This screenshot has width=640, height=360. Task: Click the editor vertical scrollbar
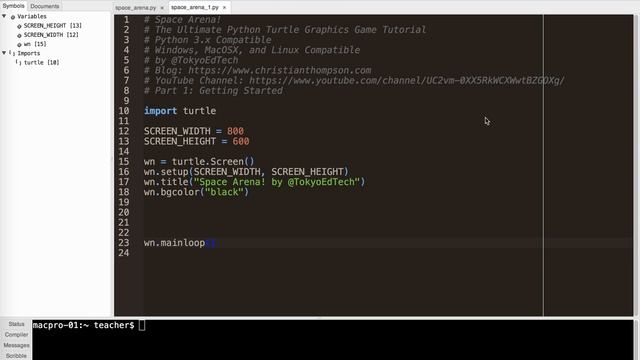pos(636,165)
